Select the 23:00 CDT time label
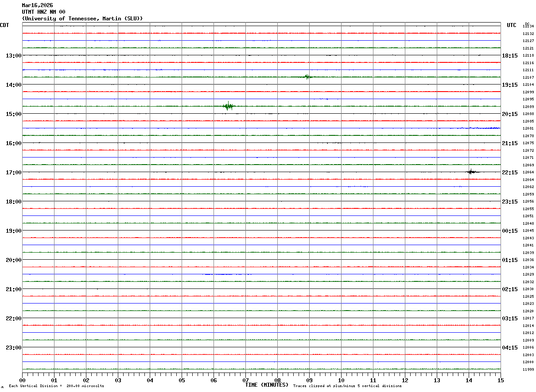Screen dimensions: 536x392 point(13,347)
